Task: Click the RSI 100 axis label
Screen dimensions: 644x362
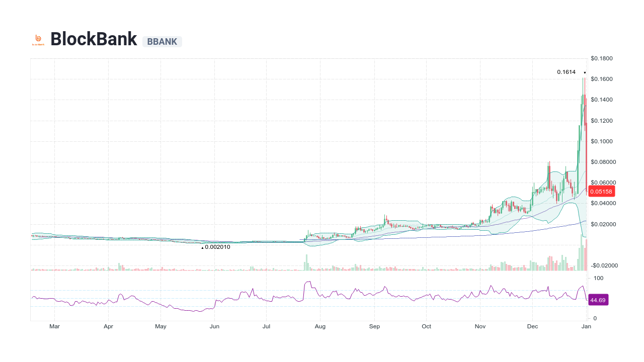Action: click(599, 278)
